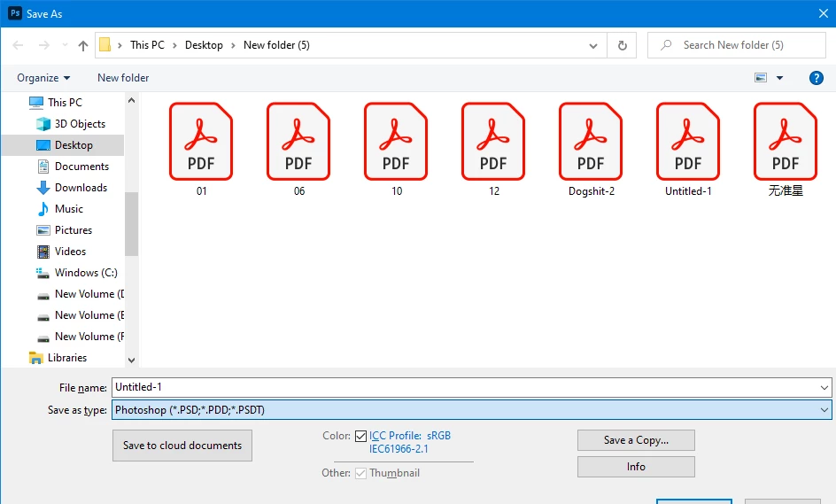Toggle the Thumbnail checkbox
The width and height of the screenshot is (836, 504).
point(361,474)
